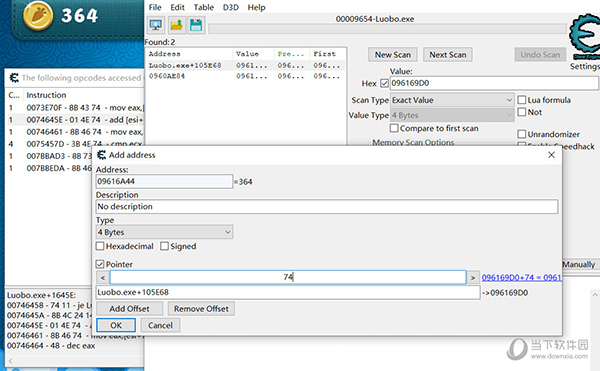
Task: Confirm with the OK button
Action: coord(116,325)
